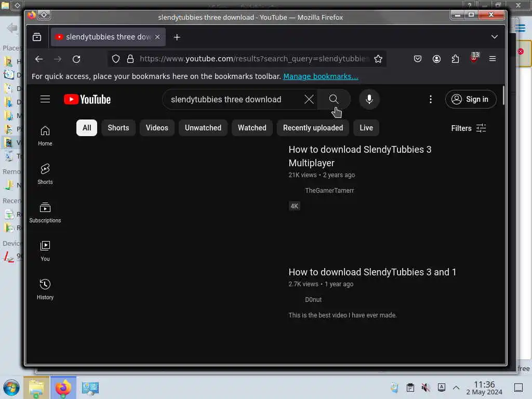Screen dimensions: 532x399
Task: Click the Manage bookmarks link
Action: (321, 76)
